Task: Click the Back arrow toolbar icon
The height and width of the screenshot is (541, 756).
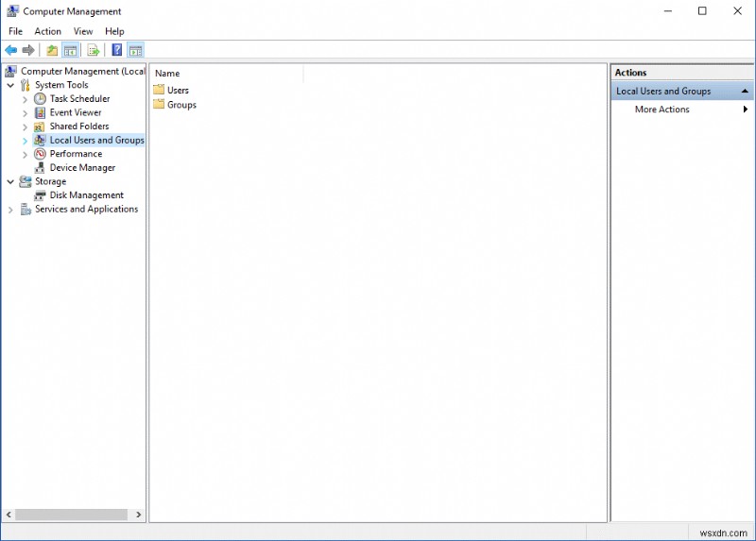Action: click(11, 50)
